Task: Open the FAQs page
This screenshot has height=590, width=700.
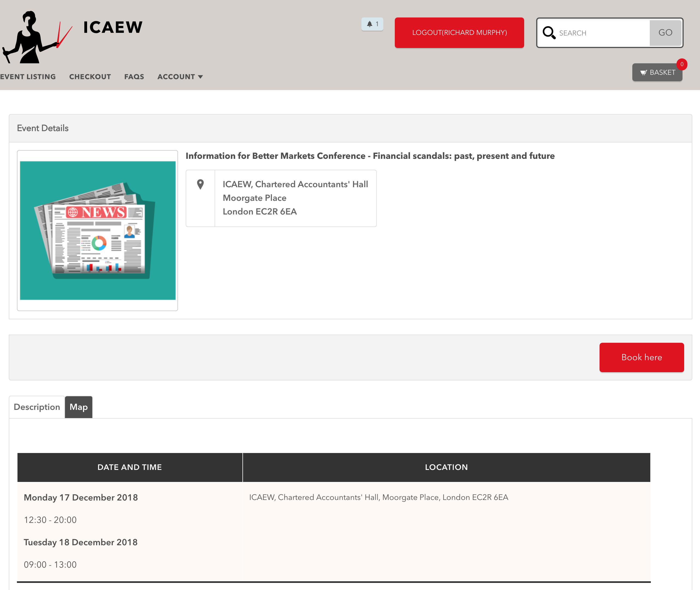Action: 134,77
